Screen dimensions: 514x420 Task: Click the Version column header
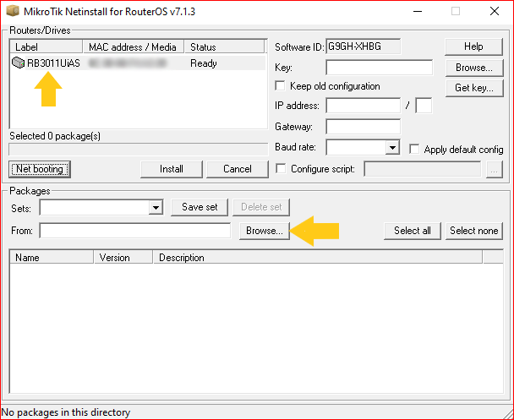123,258
